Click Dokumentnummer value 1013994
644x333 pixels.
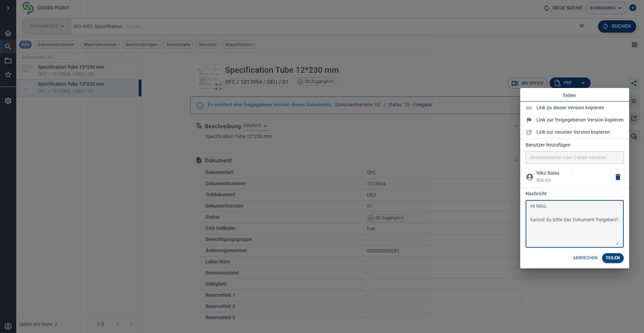tap(376, 184)
